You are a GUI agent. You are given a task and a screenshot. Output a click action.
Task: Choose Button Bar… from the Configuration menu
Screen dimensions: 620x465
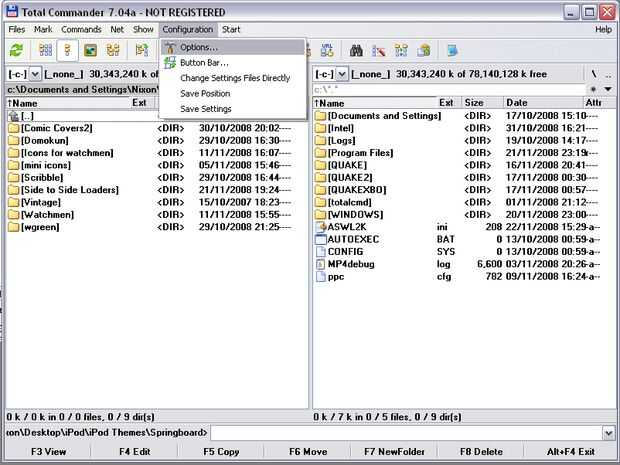(x=232, y=63)
